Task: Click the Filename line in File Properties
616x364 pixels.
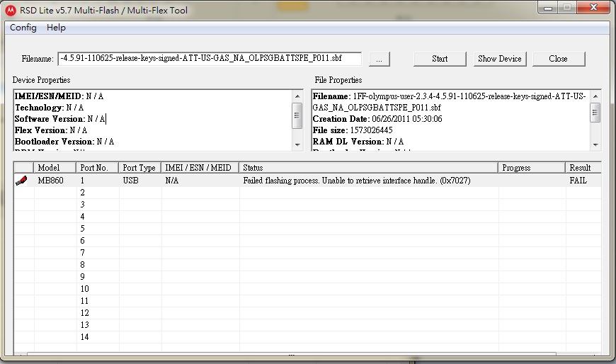Action: coord(450,102)
